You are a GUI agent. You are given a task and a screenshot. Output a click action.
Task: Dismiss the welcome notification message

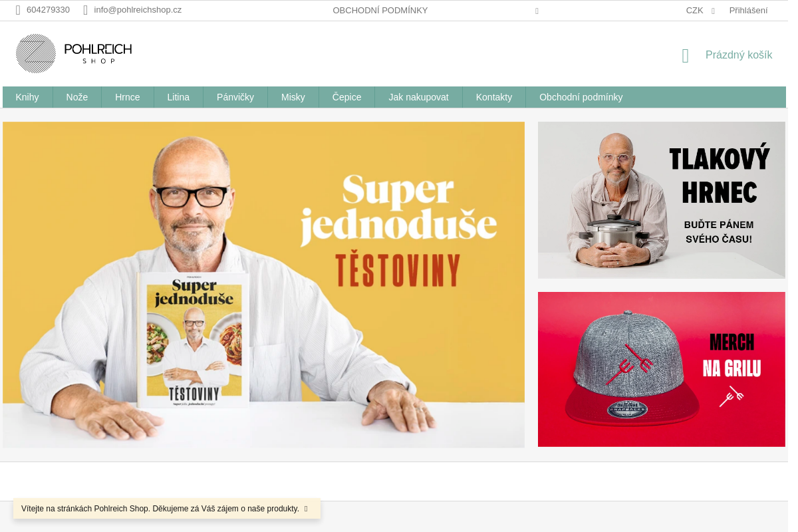[306, 509]
